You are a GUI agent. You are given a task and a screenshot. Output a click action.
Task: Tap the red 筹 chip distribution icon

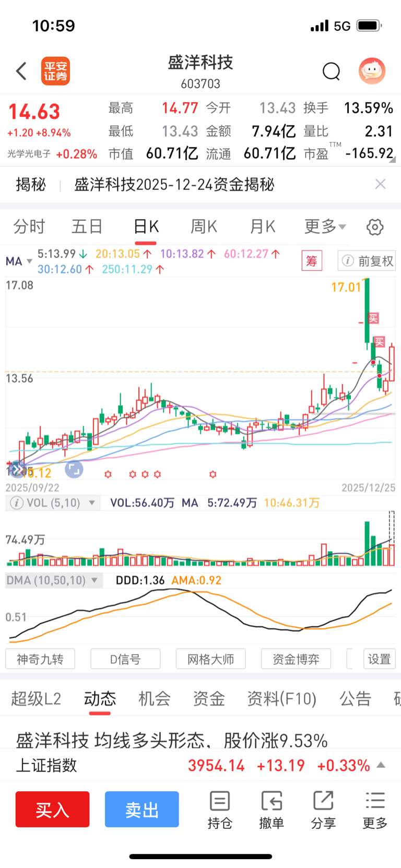(x=312, y=260)
